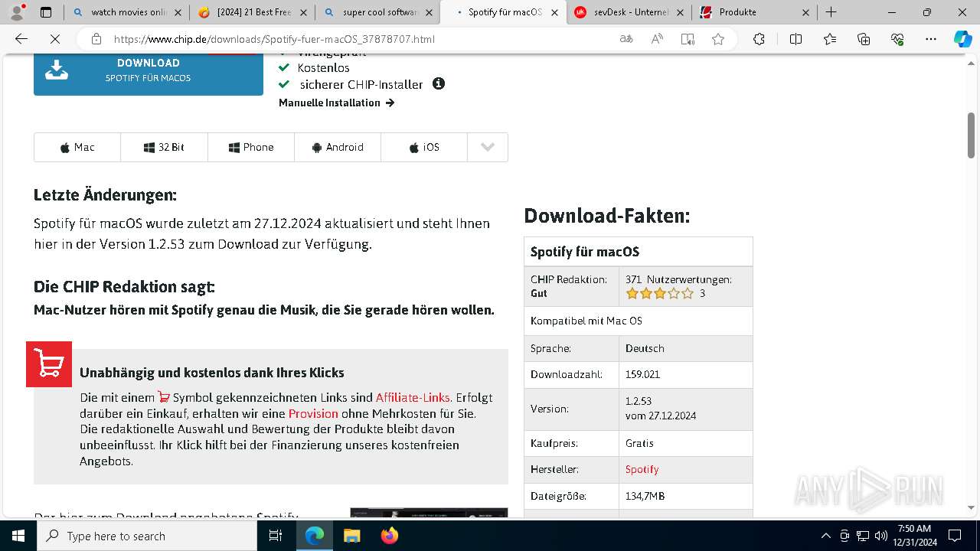This screenshot has height=551, width=980.
Task: Select the 32 Bit platform button
Action: pos(164,147)
